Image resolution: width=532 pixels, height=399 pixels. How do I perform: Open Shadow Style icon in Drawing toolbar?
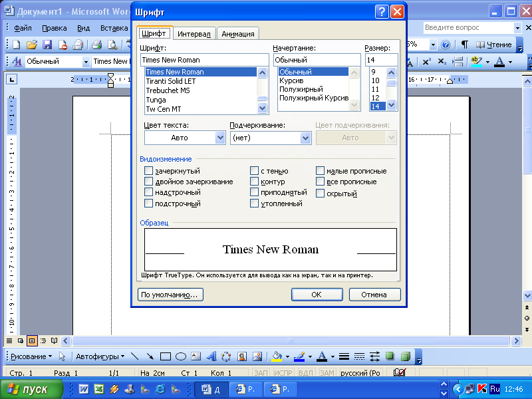click(x=390, y=356)
